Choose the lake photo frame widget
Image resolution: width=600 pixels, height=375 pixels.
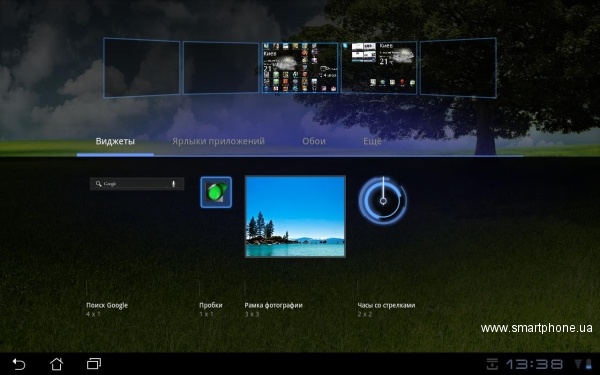click(x=295, y=217)
